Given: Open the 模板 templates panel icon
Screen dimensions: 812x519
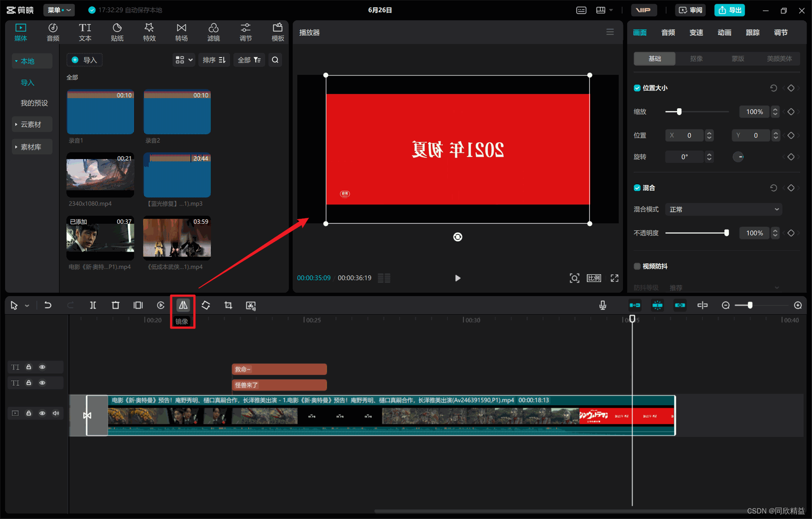Looking at the screenshot, I should coord(278,32).
